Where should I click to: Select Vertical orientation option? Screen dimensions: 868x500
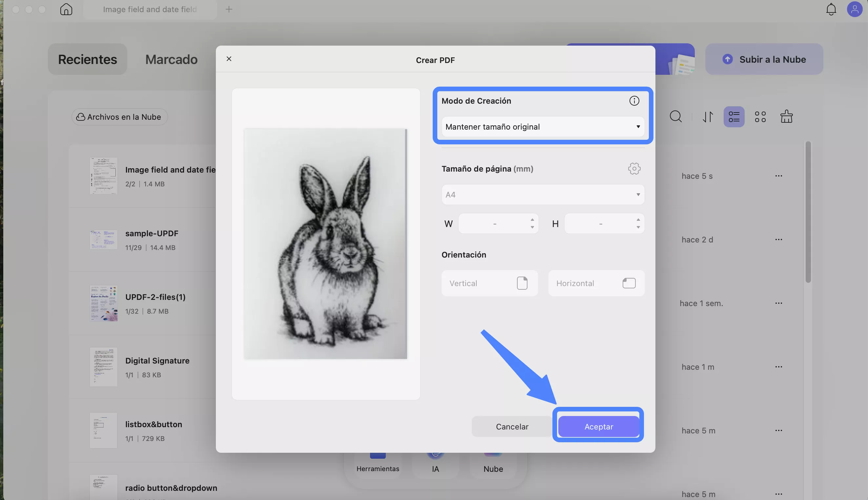(489, 283)
